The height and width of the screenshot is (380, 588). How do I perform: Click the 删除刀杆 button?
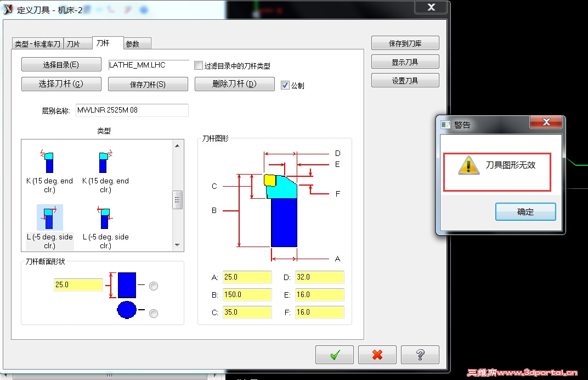[234, 84]
